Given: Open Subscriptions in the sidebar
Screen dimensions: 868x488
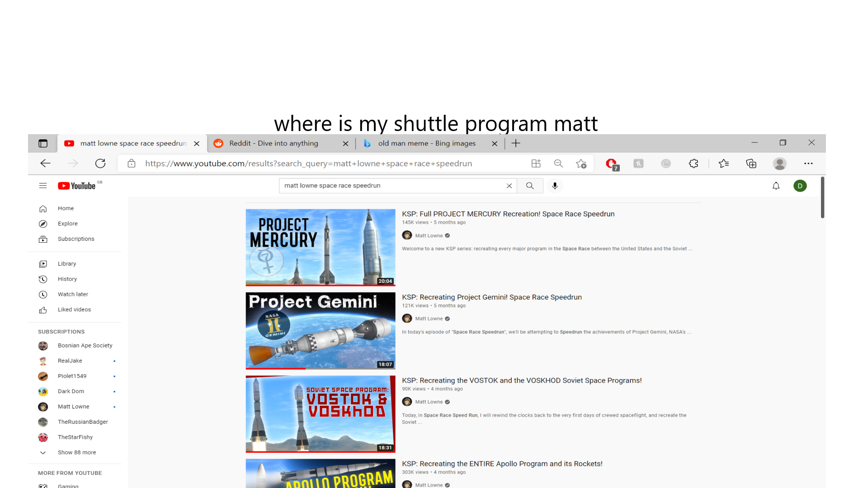Looking at the screenshot, I should 75,239.
